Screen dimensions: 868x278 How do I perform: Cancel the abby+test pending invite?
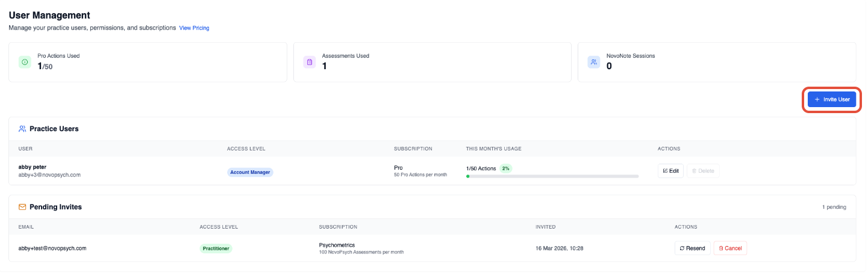tap(730, 248)
